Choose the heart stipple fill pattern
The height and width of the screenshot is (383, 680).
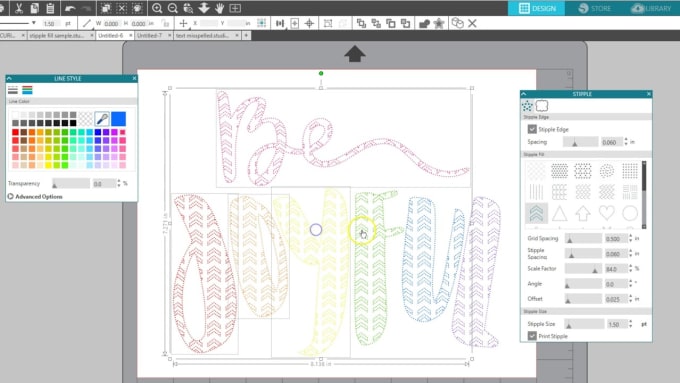pyautogui.click(x=606, y=213)
